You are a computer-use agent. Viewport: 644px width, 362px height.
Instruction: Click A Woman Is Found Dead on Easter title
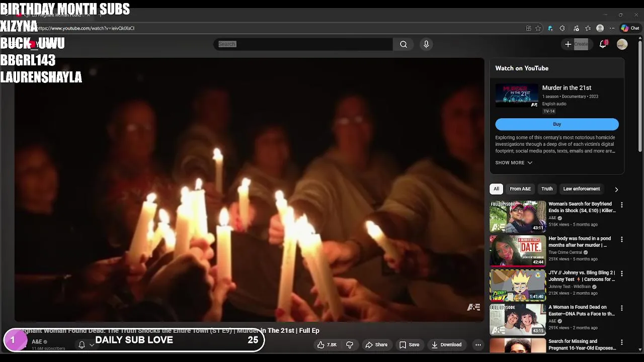[582, 311]
